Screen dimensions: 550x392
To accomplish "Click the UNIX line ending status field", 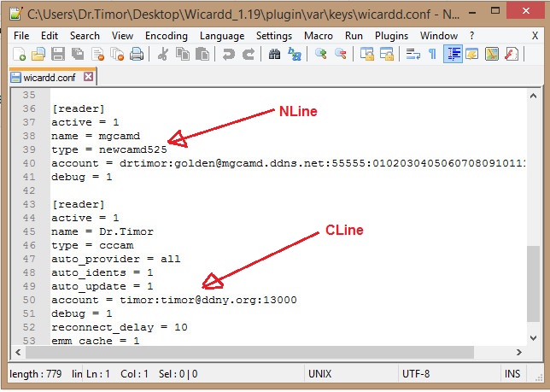I will coord(351,374).
